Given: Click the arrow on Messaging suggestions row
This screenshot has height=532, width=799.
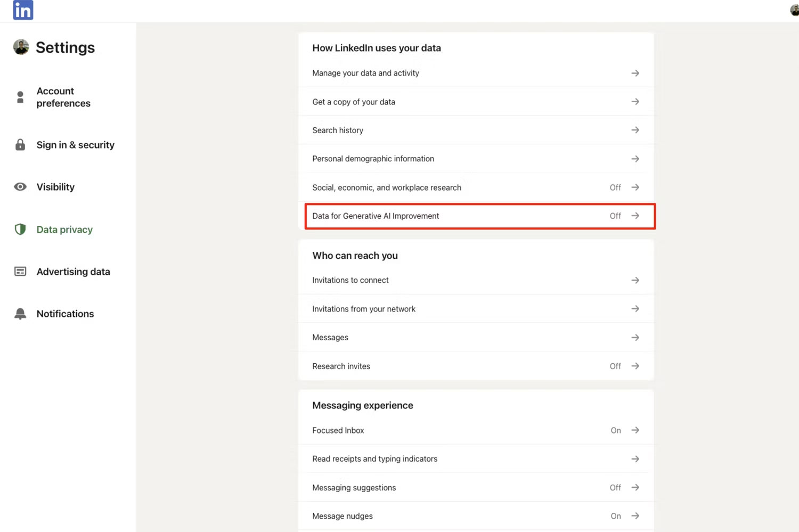Looking at the screenshot, I should pos(635,487).
